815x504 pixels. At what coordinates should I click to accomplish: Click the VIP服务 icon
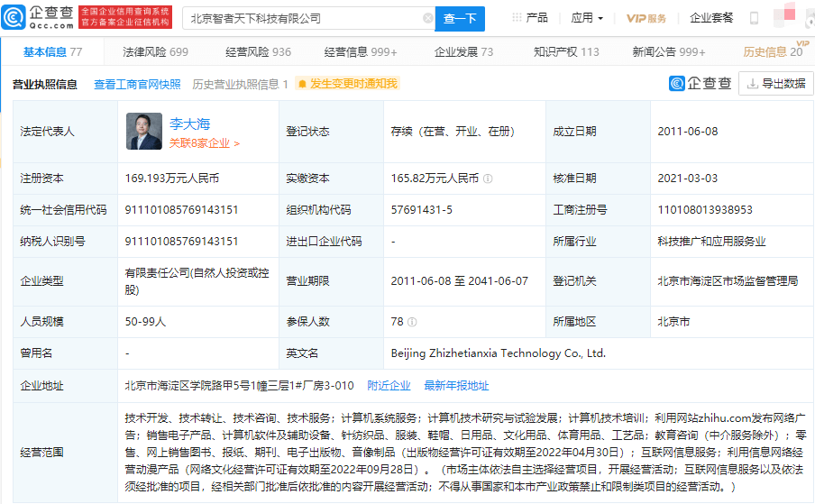[x=646, y=18]
